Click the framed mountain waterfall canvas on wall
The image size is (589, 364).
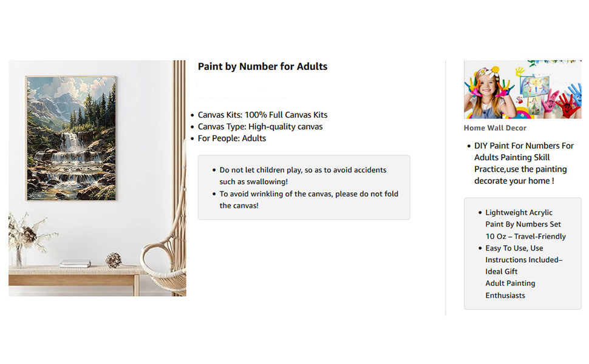[x=71, y=138]
